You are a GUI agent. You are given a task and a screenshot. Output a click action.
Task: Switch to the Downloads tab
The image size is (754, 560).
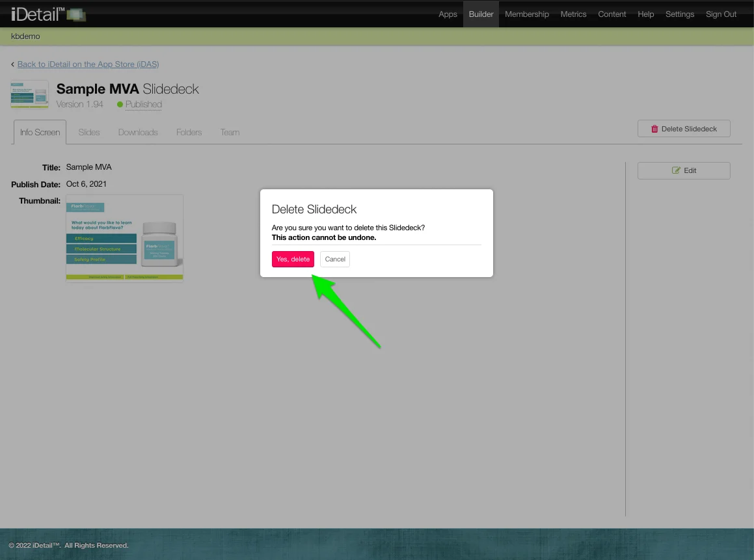(x=138, y=132)
